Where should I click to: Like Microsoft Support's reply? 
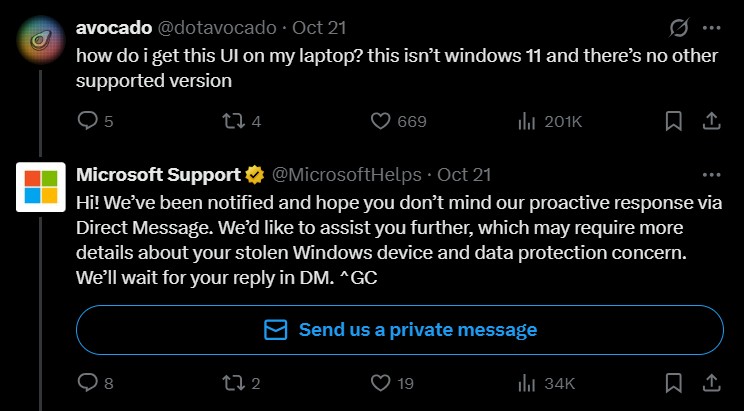coord(380,382)
